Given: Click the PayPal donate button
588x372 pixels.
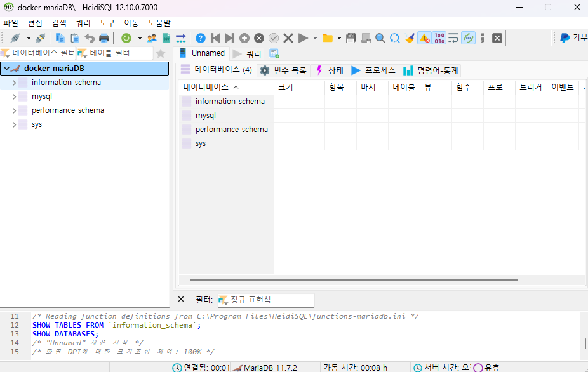Looking at the screenshot, I should click(x=573, y=37).
